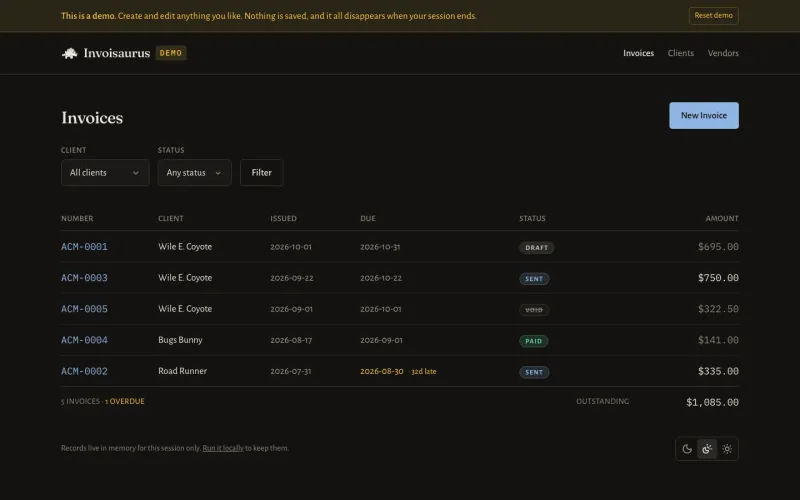Click the VOID status badge
800x500 pixels.
coord(534,310)
